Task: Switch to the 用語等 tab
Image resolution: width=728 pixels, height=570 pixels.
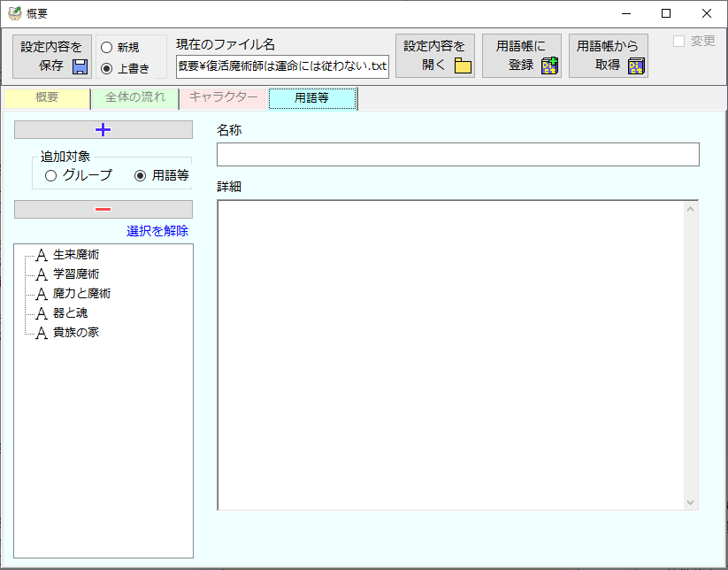Action: (312, 98)
